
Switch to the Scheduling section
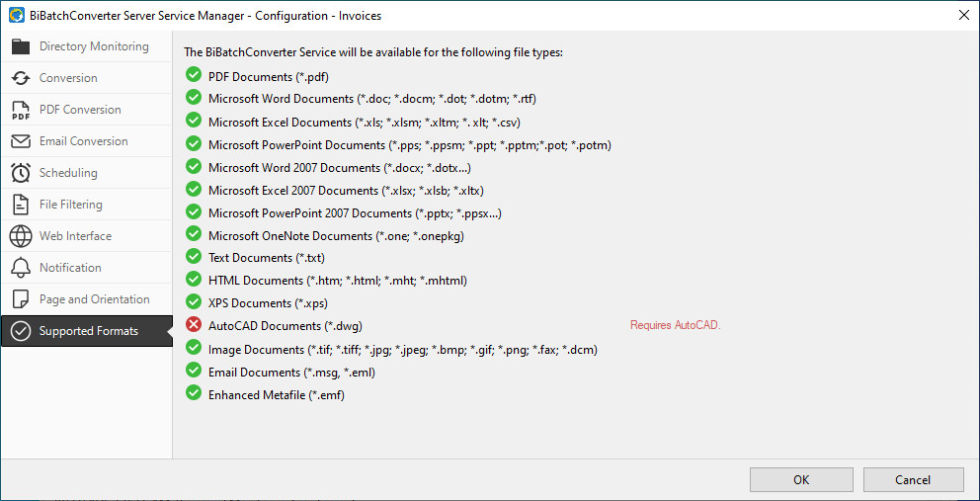pos(68,173)
